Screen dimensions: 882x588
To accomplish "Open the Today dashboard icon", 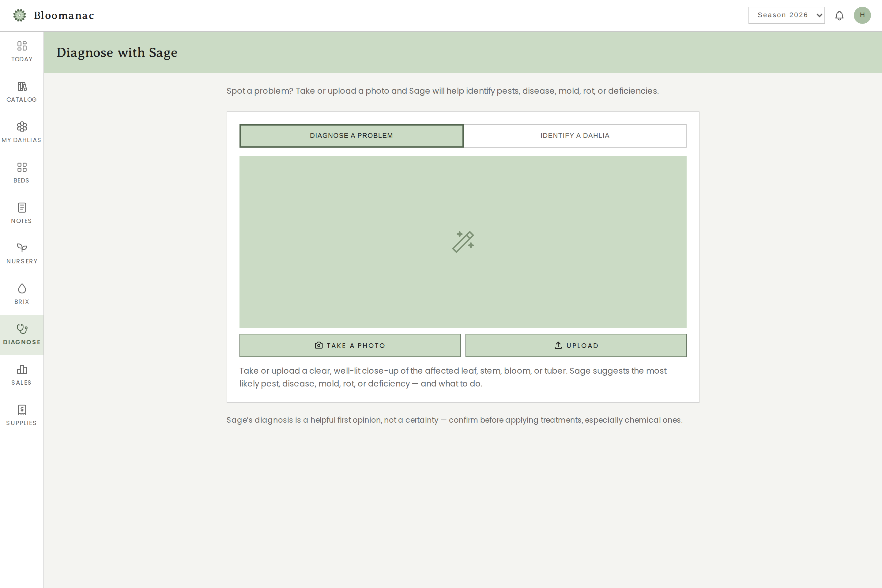I will tap(22, 46).
